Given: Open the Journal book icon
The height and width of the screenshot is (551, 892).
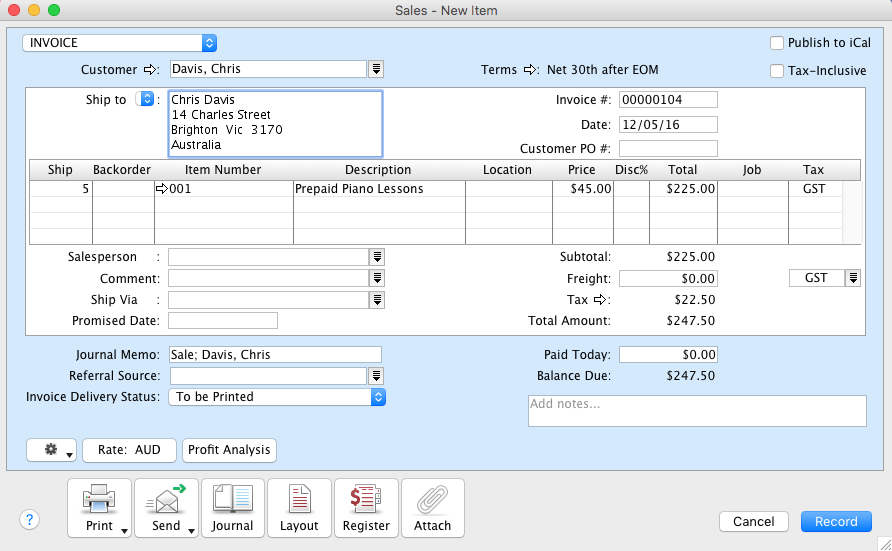Looking at the screenshot, I should [232, 507].
